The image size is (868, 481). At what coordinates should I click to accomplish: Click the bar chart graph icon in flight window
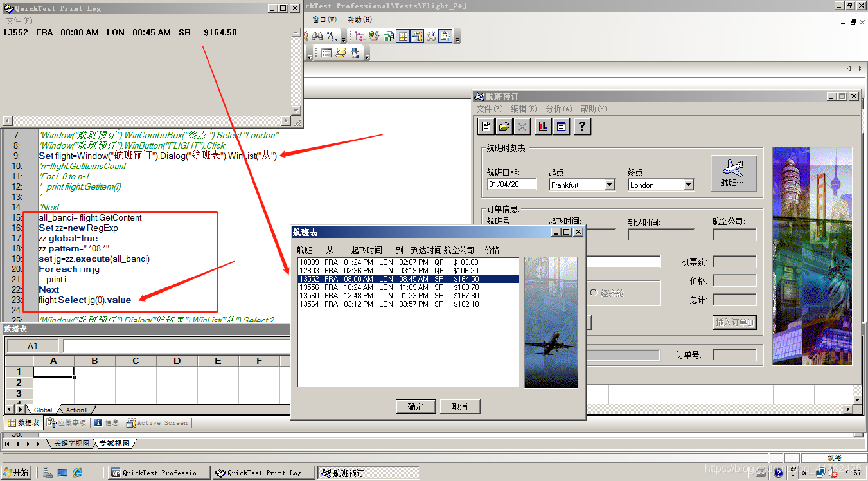click(x=543, y=127)
